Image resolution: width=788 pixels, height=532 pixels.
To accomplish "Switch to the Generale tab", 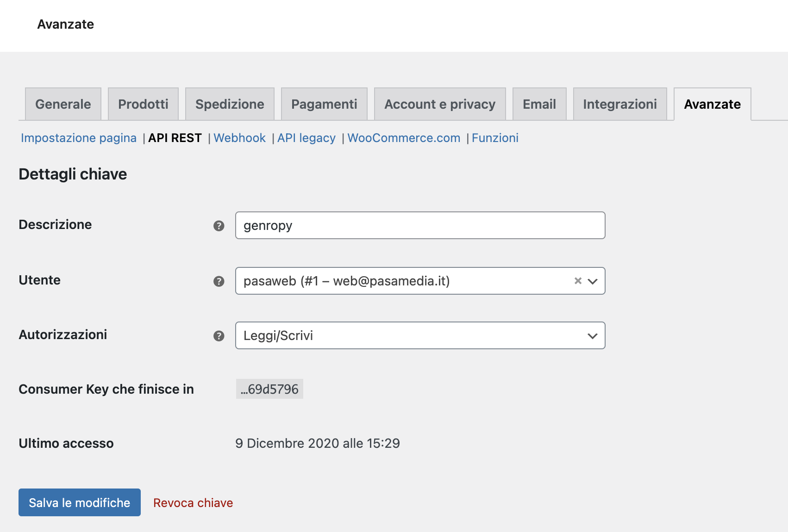I will (x=63, y=104).
